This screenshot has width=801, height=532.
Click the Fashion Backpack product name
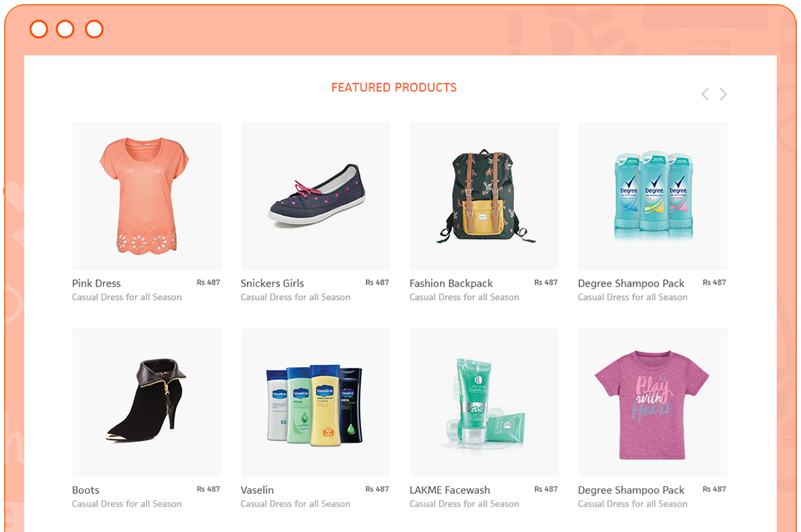pos(451,283)
